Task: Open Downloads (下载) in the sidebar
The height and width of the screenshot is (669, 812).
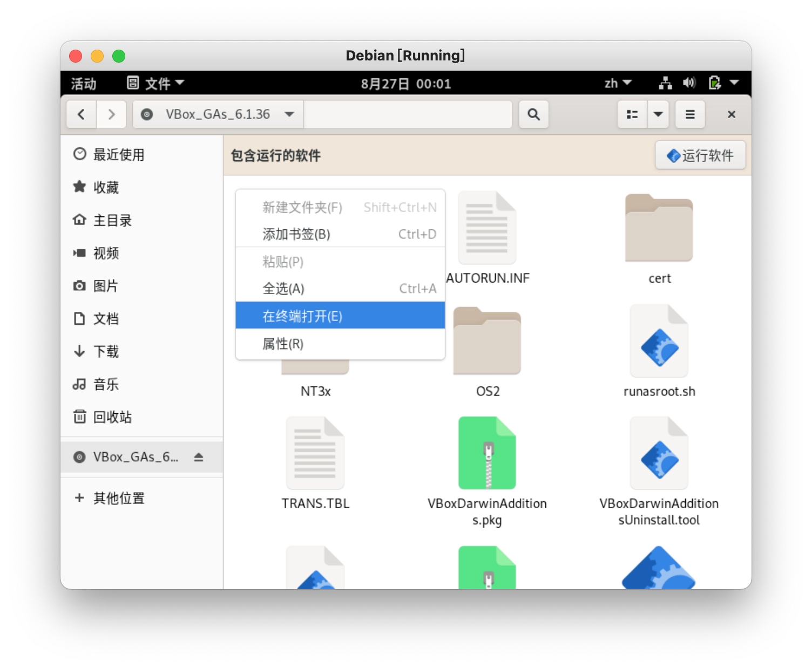Action: 142,352
